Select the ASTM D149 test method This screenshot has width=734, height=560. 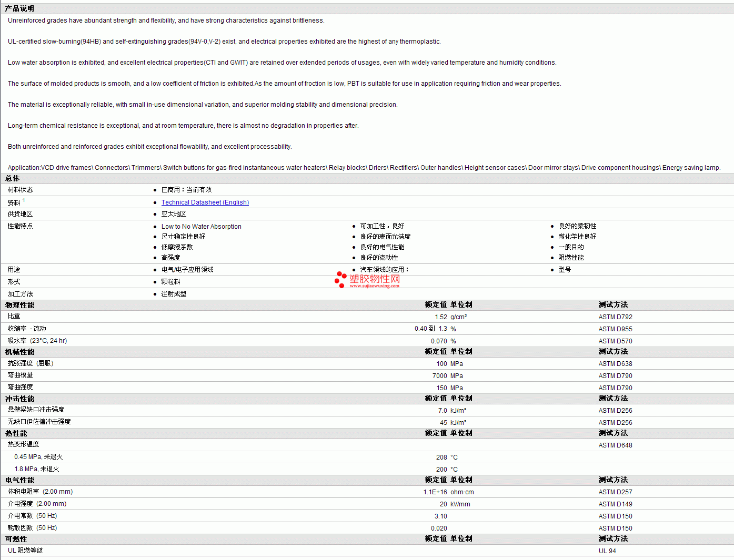(x=615, y=504)
